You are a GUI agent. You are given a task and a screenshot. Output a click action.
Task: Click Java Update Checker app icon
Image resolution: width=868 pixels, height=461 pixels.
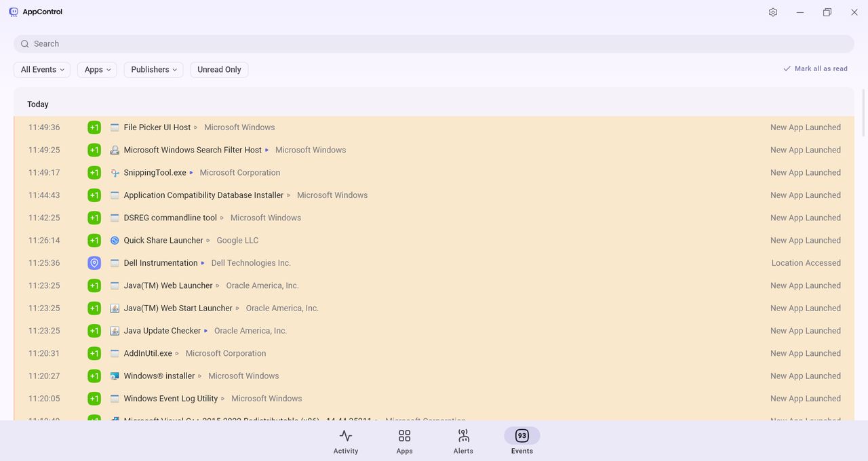coord(115,331)
